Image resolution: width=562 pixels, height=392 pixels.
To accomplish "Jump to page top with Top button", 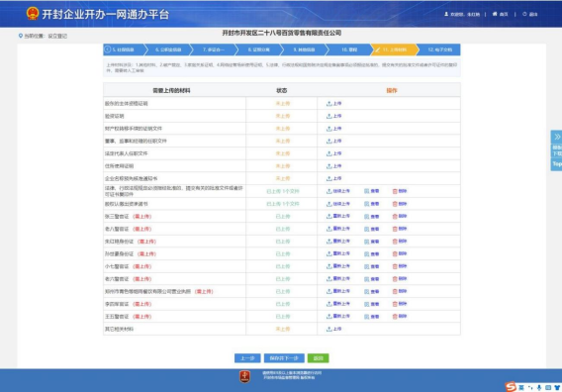I will tap(557, 164).
